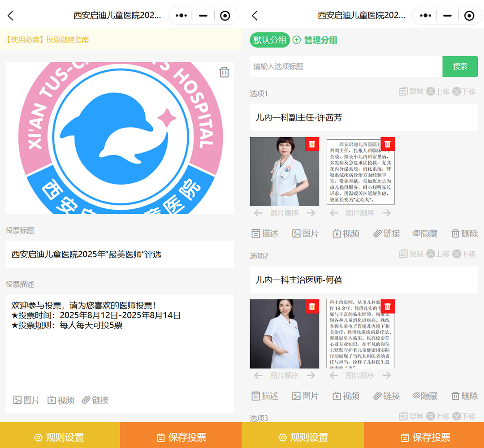Move option 1 down

point(464,91)
